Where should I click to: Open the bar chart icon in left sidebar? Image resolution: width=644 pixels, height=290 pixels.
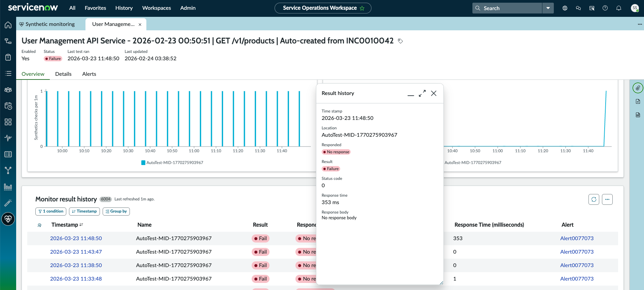[8, 187]
